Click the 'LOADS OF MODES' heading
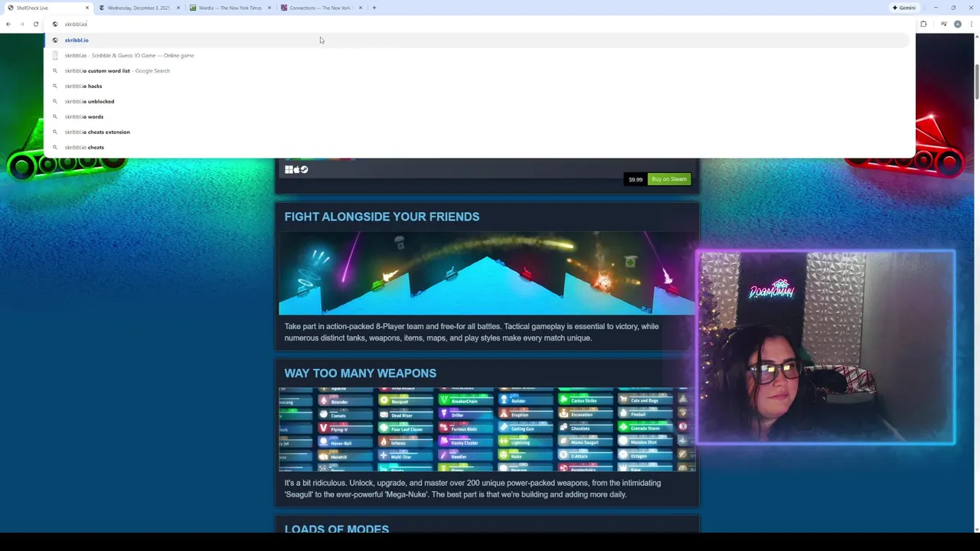 click(336, 529)
